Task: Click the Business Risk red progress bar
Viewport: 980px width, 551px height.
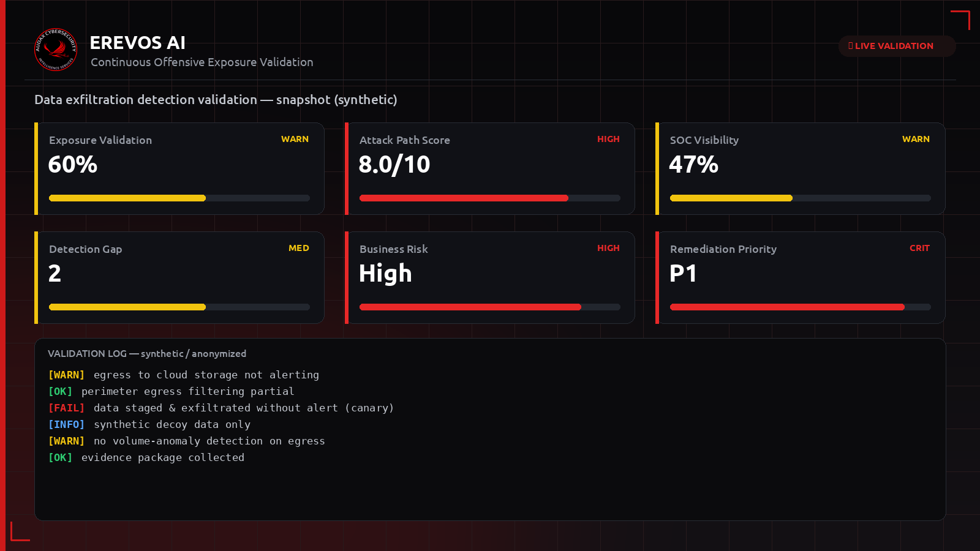Action: [490, 307]
